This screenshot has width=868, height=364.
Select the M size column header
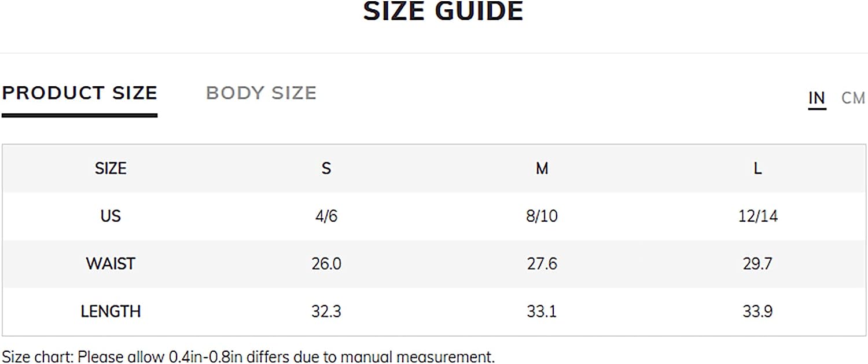tap(542, 168)
